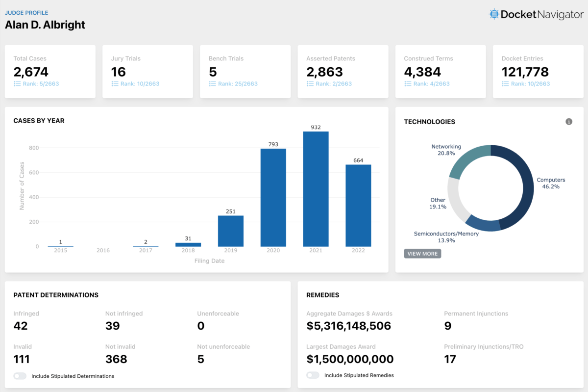Screen dimensions: 588x392
Task: Open the Technologies info icon
Action: tap(569, 121)
